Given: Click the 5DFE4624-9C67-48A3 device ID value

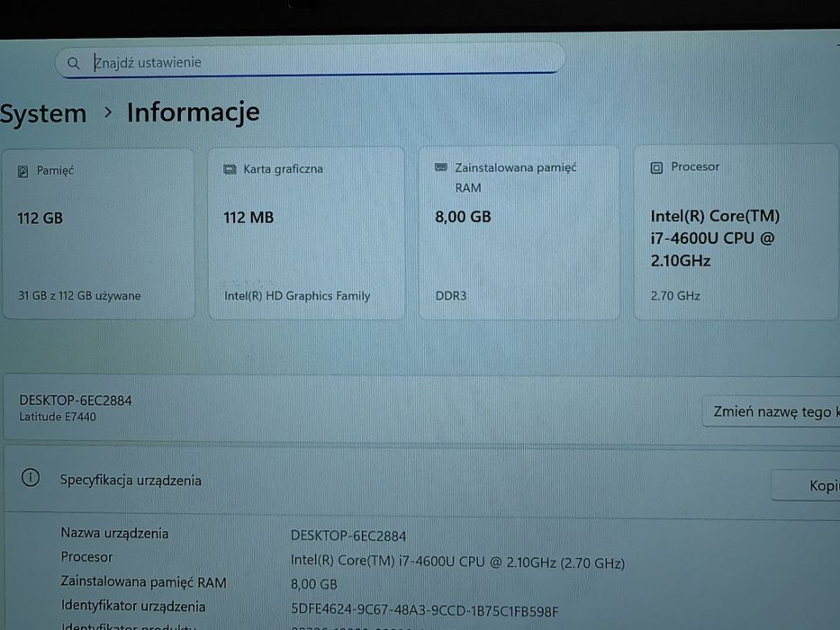Looking at the screenshot, I should (424, 611).
